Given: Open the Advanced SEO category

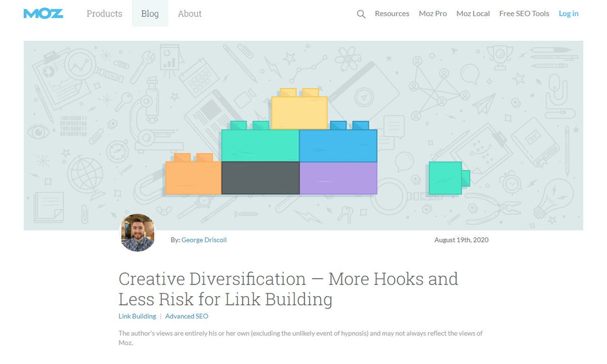Looking at the screenshot, I should tap(187, 316).
